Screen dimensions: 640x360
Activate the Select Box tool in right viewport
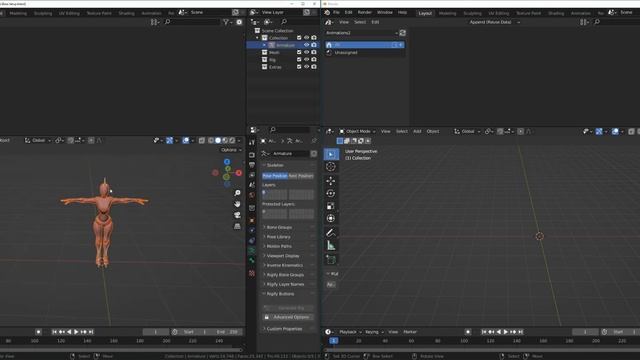[x=331, y=154]
